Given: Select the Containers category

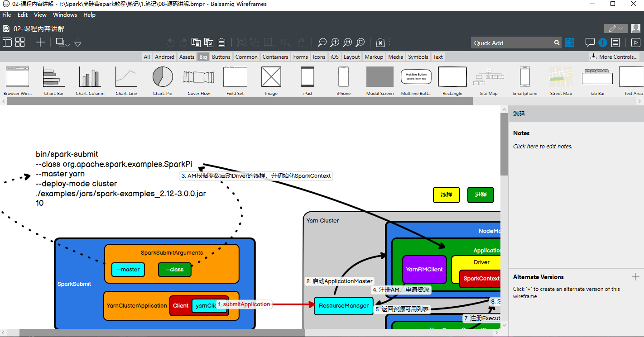Looking at the screenshot, I should [x=275, y=57].
